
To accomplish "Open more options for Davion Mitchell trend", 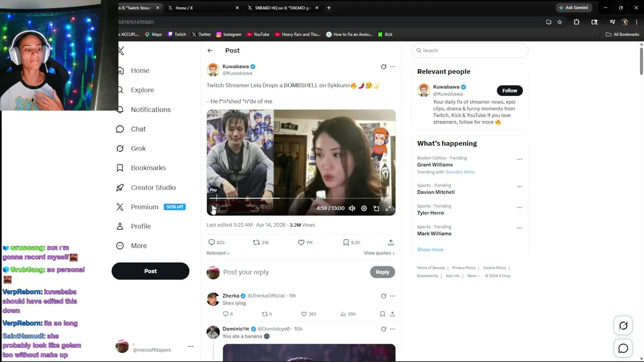I will (x=520, y=187).
